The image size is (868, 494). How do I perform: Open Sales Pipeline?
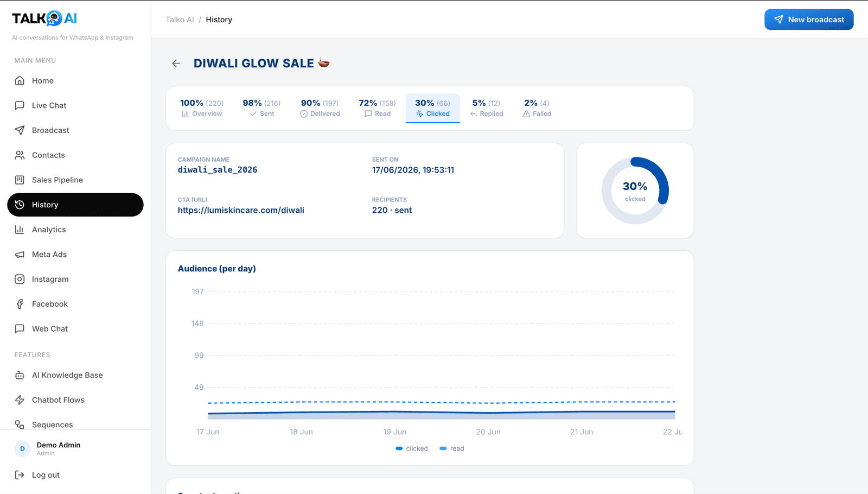coord(75,180)
